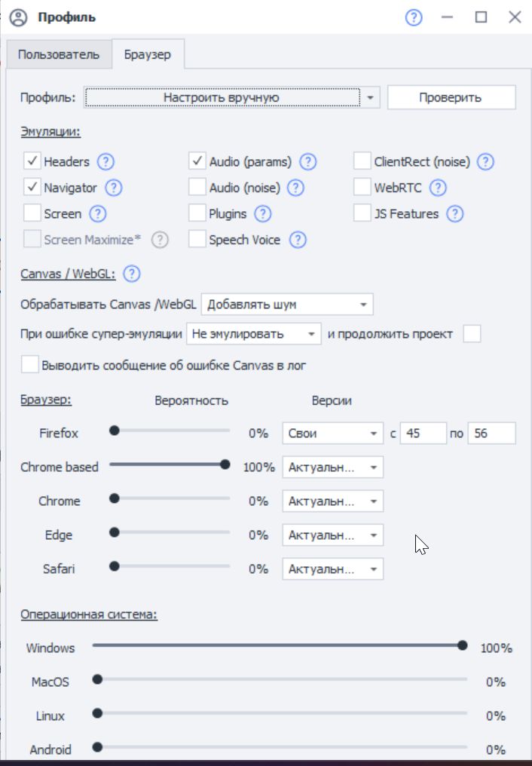Switch to the Пользователь tab
This screenshot has height=766, width=532.
pos(59,55)
